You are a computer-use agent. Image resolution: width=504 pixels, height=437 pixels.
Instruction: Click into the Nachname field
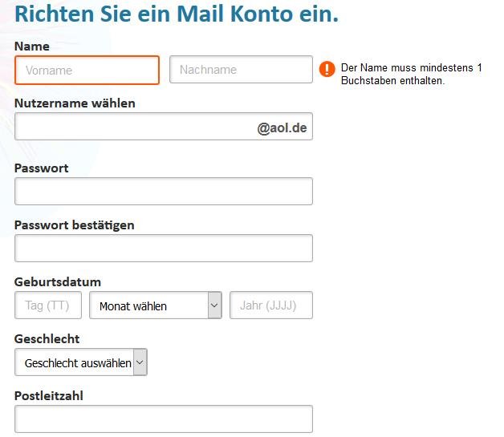coord(241,69)
